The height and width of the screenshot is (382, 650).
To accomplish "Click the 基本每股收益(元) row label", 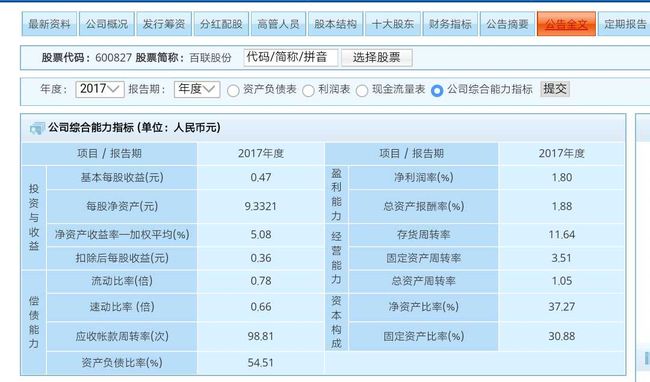I will (122, 177).
